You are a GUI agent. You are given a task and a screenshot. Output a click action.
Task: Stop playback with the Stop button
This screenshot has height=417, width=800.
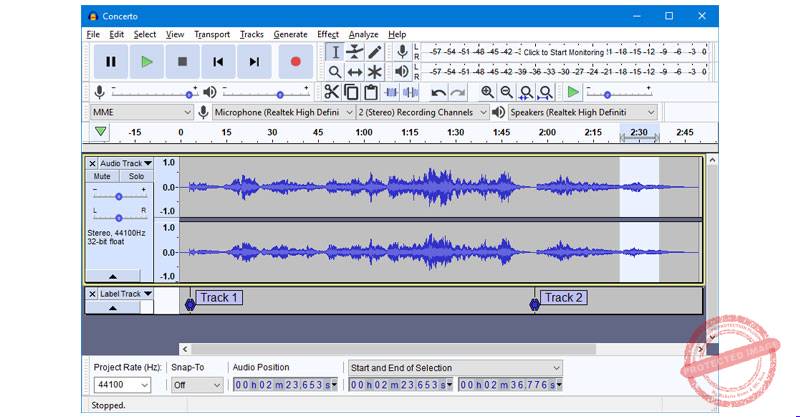182,62
